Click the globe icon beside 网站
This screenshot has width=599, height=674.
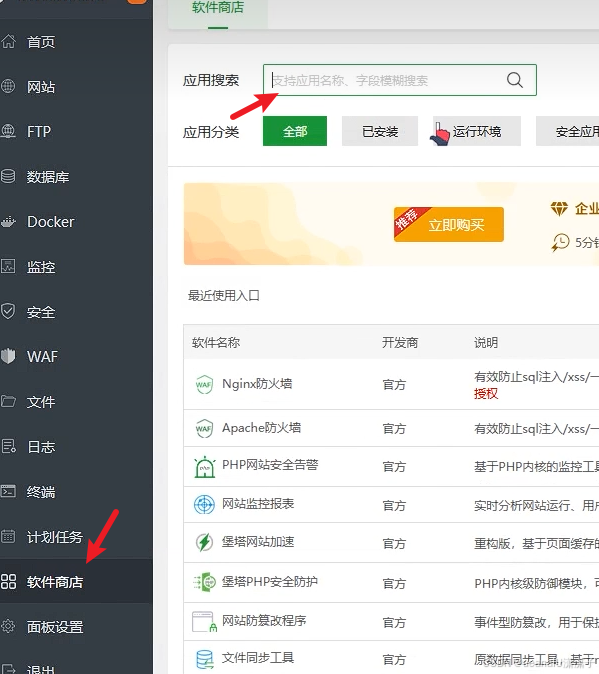tap(8, 86)
